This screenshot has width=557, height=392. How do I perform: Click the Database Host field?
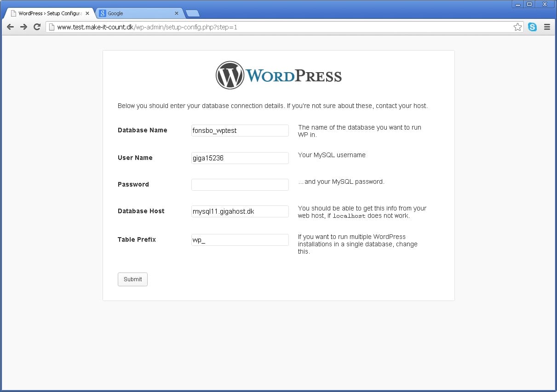[x=240, y=211]
